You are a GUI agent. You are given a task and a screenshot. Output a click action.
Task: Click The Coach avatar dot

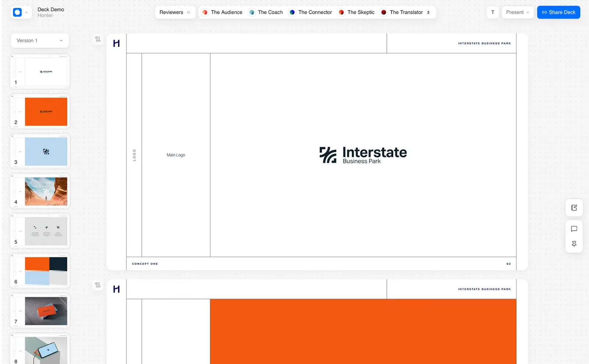[252, 12]
